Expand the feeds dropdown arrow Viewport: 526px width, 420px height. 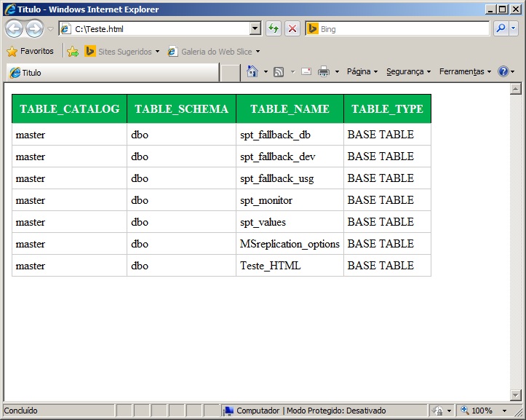[293, 71]
